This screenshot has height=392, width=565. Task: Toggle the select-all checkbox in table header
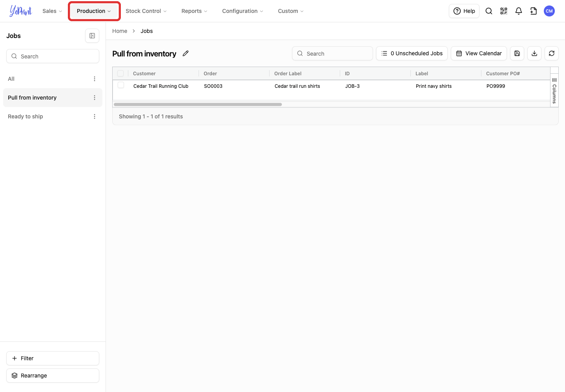click(x=120, y=73)
